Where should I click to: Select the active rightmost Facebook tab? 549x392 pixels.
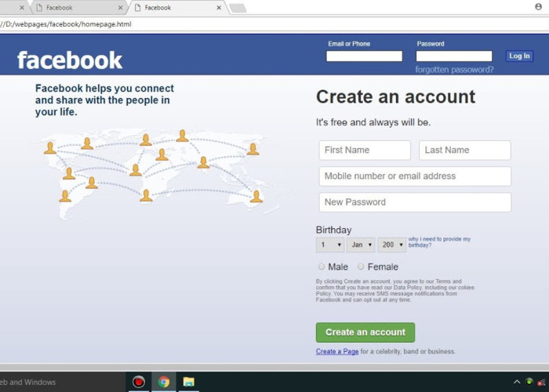(177, 7)
